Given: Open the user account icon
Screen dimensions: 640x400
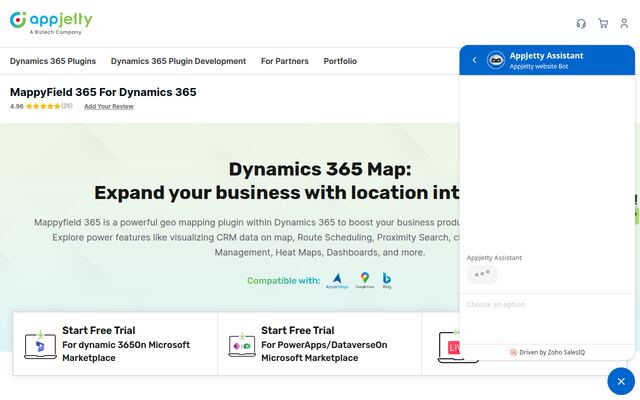Looking at the screenshot, I should tap(624, 23).
